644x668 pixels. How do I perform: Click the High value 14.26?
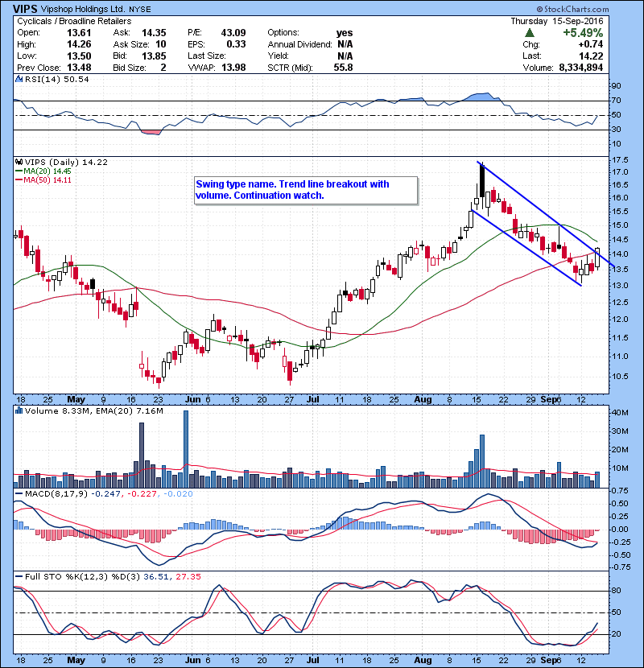[x=79, y=44]
